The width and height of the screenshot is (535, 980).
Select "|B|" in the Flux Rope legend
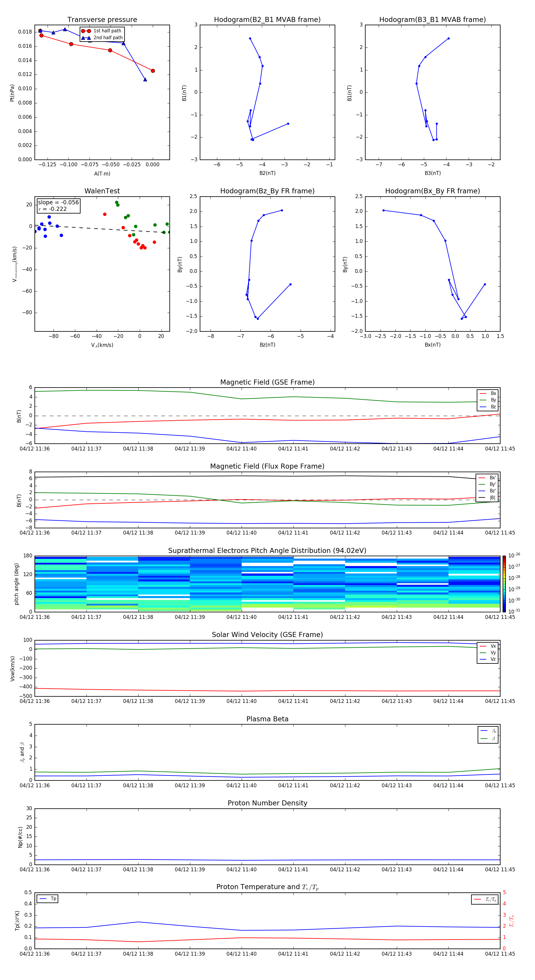point(487,498)
